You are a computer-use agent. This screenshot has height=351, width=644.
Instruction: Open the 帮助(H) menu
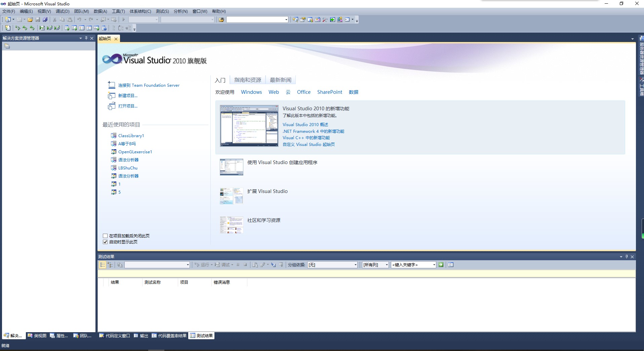pos(219,11)
